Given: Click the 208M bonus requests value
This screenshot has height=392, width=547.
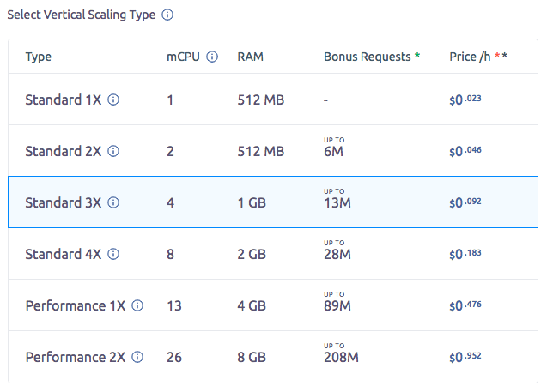Looking at the screenshot, I should tap(341, 357).
